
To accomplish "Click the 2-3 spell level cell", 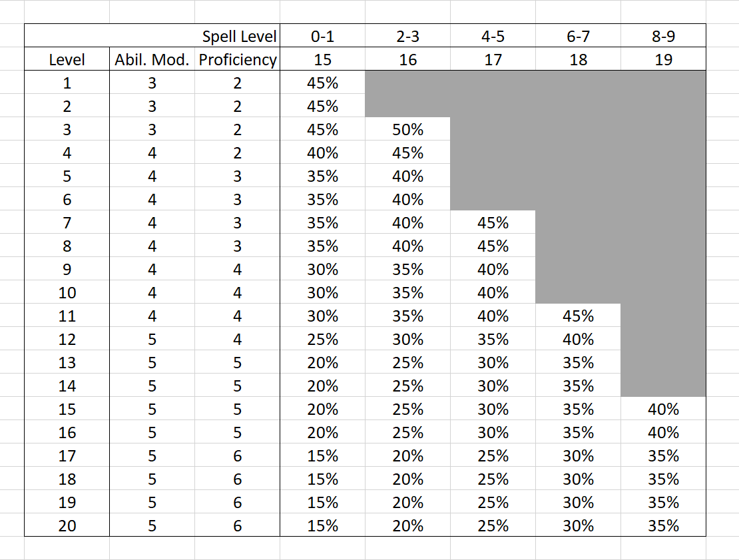I will [407, 36].
